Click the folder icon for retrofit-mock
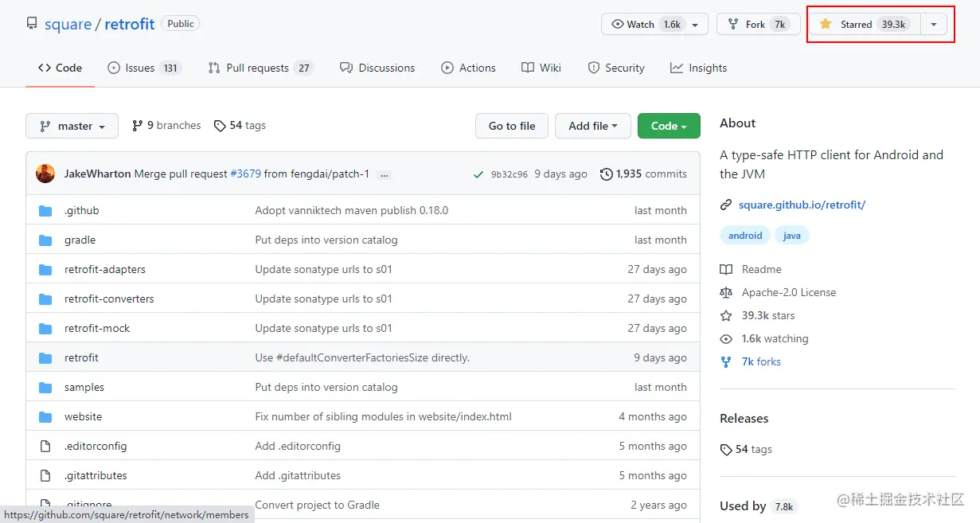 coord(45,329)
